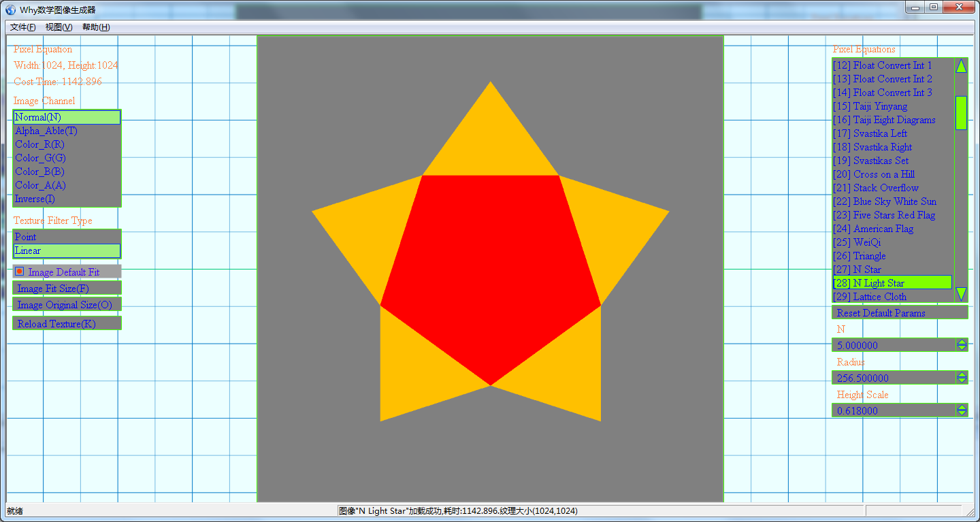The width and height of the screenshot is (980, 522).
Task: Click the Cost Time readout text
Action: (x=58, y=82)
